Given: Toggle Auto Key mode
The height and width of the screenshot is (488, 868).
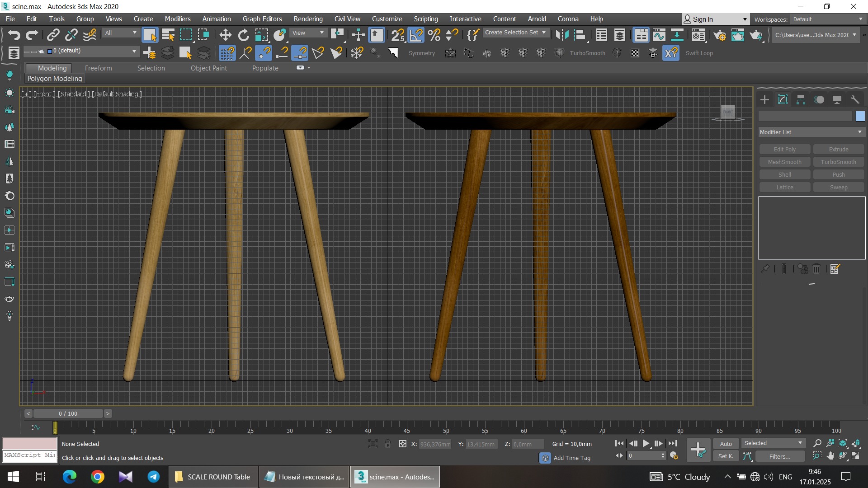Looking at the screenshot, I should 726,444.
